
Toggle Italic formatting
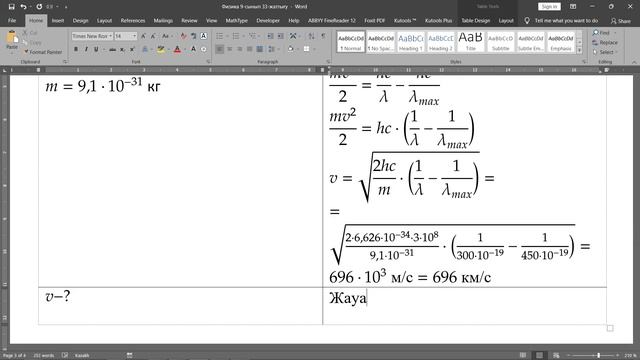click(86, 49)
